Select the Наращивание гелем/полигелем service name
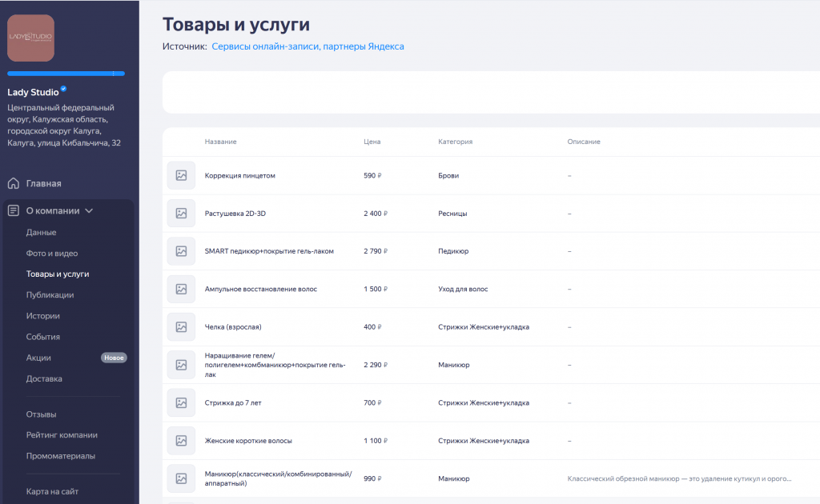 point(275,365)
